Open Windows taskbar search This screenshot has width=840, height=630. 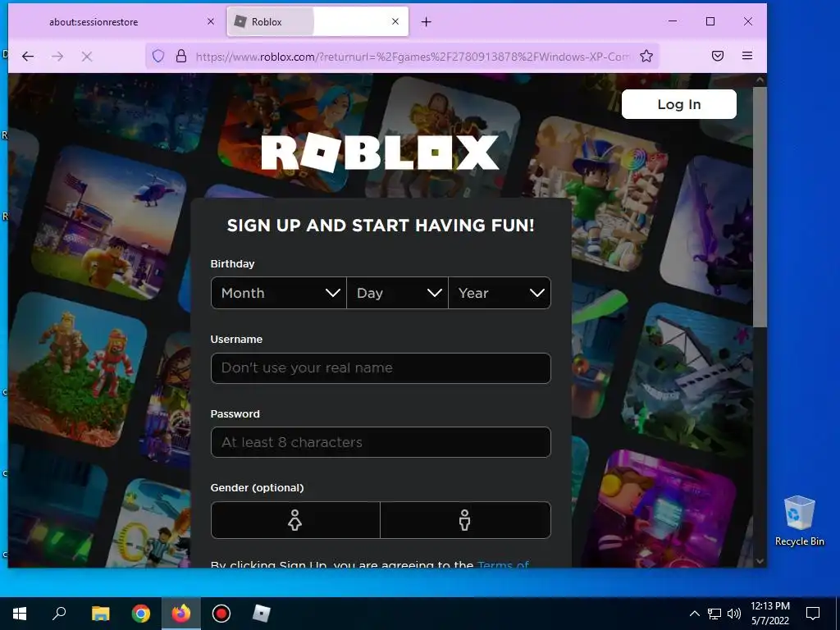tap(59, 614)
